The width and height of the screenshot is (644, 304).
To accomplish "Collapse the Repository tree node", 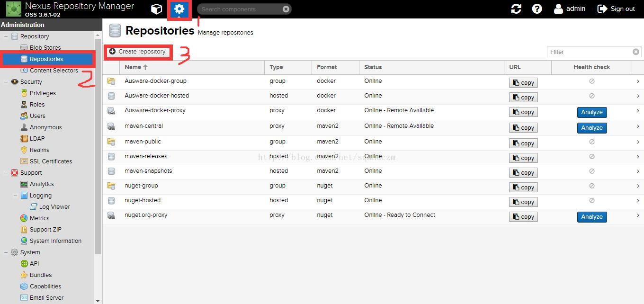I will tap(6, 36).
